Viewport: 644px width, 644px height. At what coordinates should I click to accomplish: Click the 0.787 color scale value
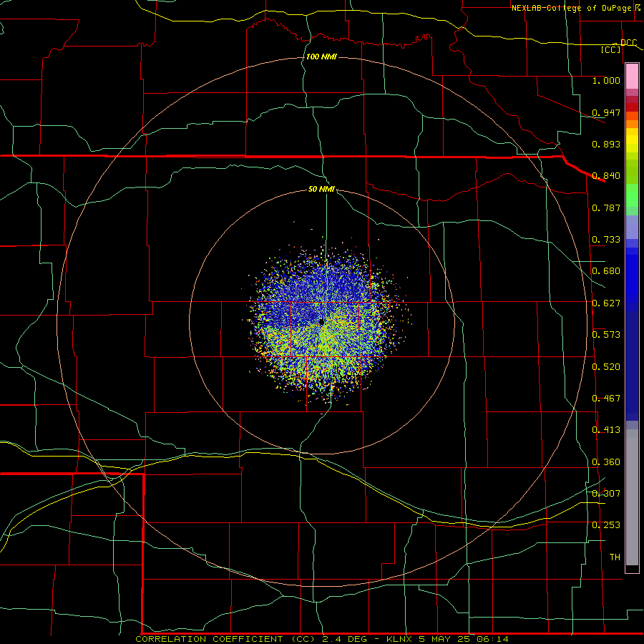point(606,208)
